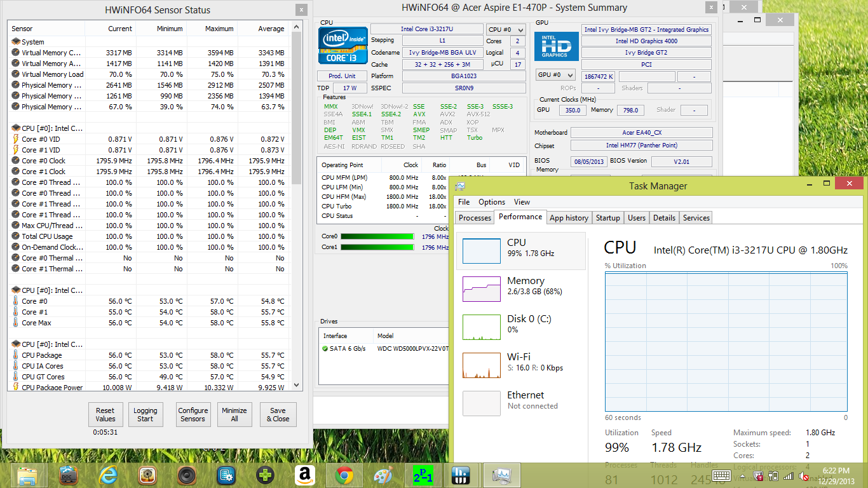Viewport: 868px width, 488px height.
Task: Switch to the HWiNFO64 taskbar icon
Action: click(x=460, y=475)
